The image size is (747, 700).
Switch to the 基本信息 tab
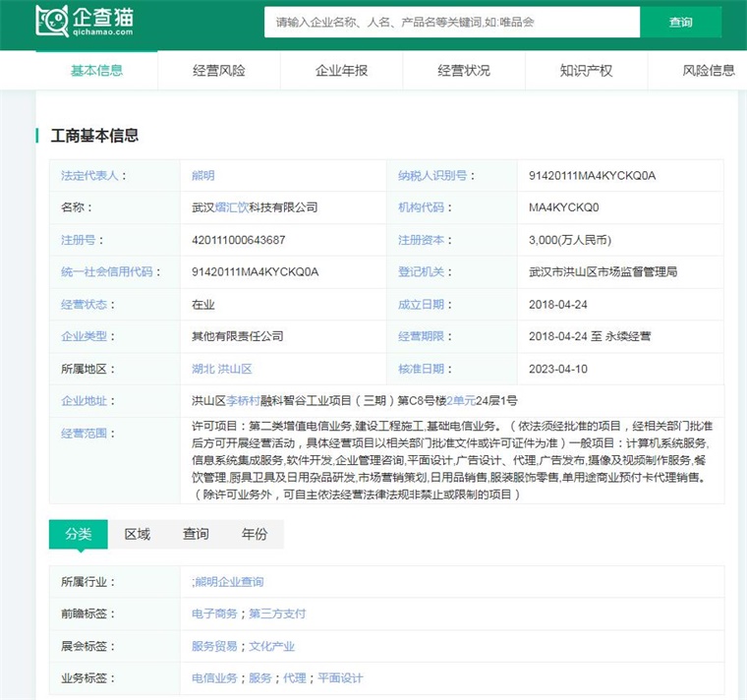(x=97, y=71)
